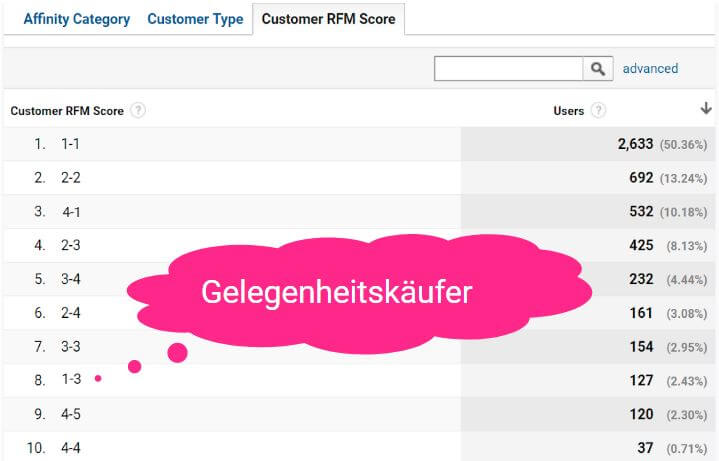Screen dimensions: 719x461
Task: Click the pink Gelegenheitskäufer cloud bubble
Action: point(336,292)
